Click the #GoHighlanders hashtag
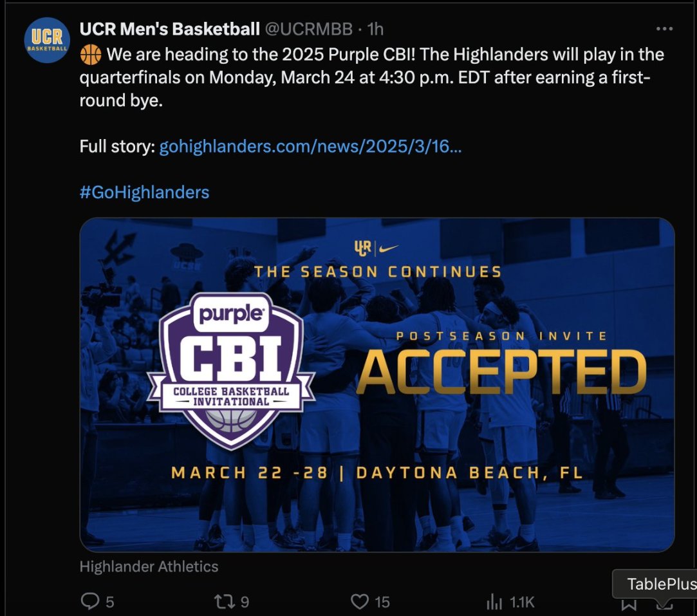This screenshot has width=697, height=616. [144, 192]
